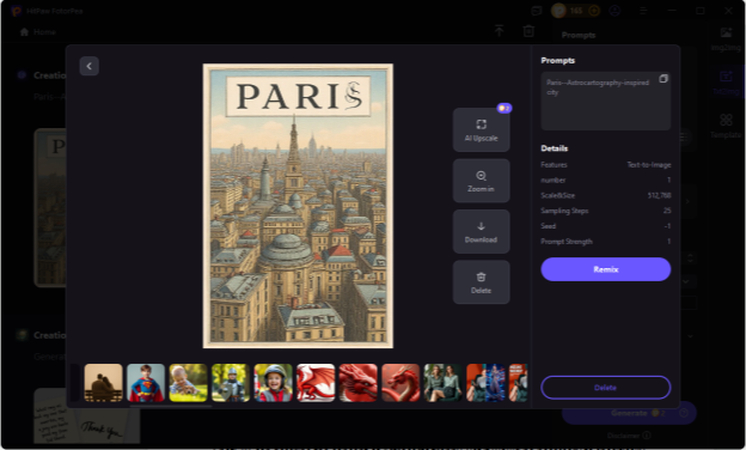This screenshot has width=746, height=450.
Task: Copy the prompt text using the copy icon
Action: 663,79
